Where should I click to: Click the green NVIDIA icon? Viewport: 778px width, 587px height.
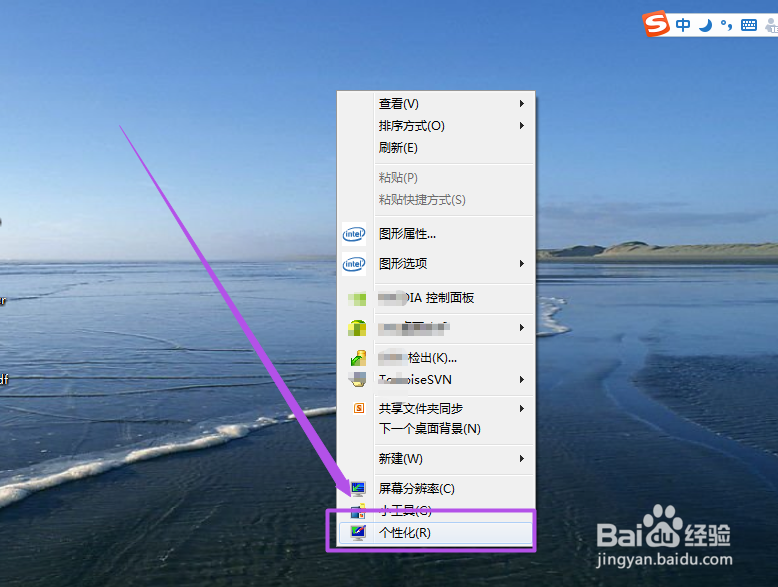click(x=357, y=299)
